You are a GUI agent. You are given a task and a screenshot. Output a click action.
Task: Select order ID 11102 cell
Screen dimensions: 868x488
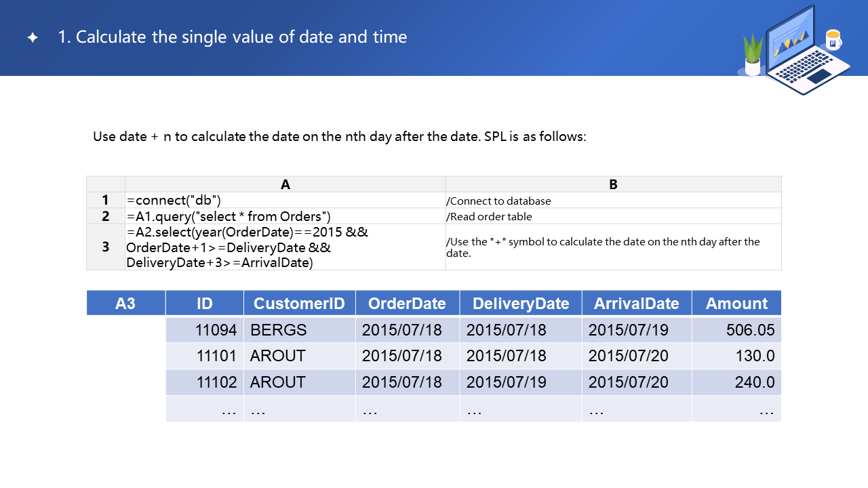(205, 382)
